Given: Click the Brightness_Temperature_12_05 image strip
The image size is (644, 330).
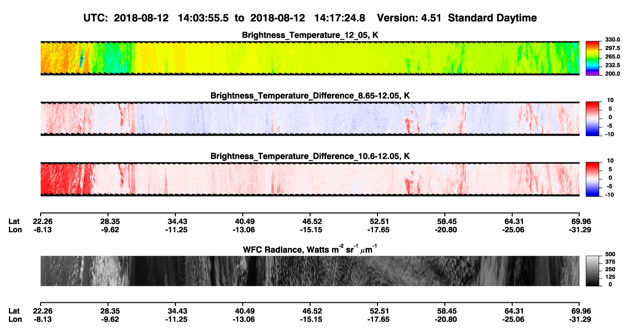Looking at the screenshot, I should pyautogui.click(x=310, y=58).
